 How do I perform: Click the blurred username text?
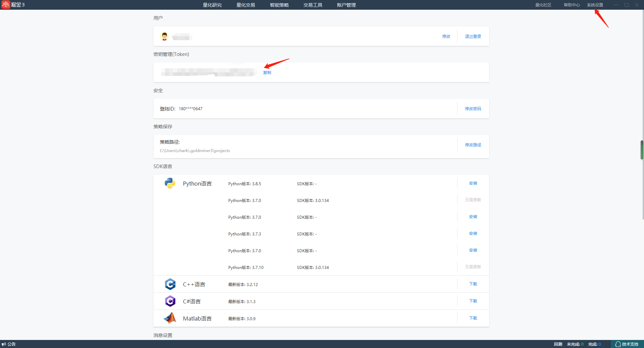point(182,37)
